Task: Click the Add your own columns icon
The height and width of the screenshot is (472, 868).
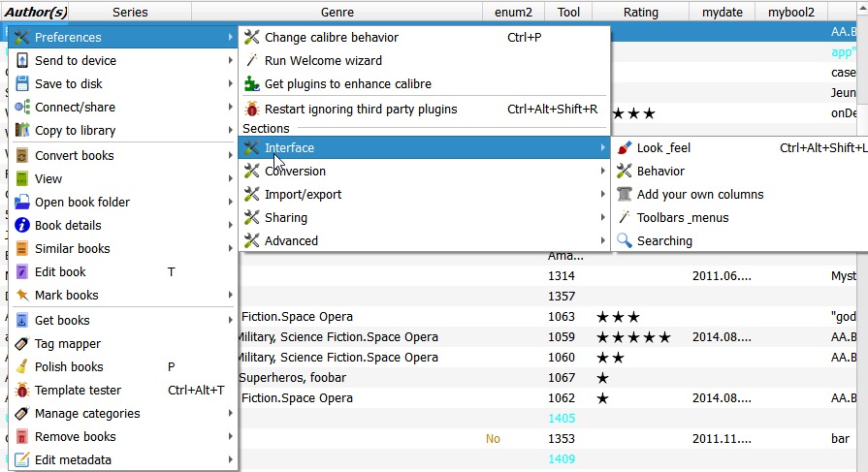Action: tap(625, 194)
